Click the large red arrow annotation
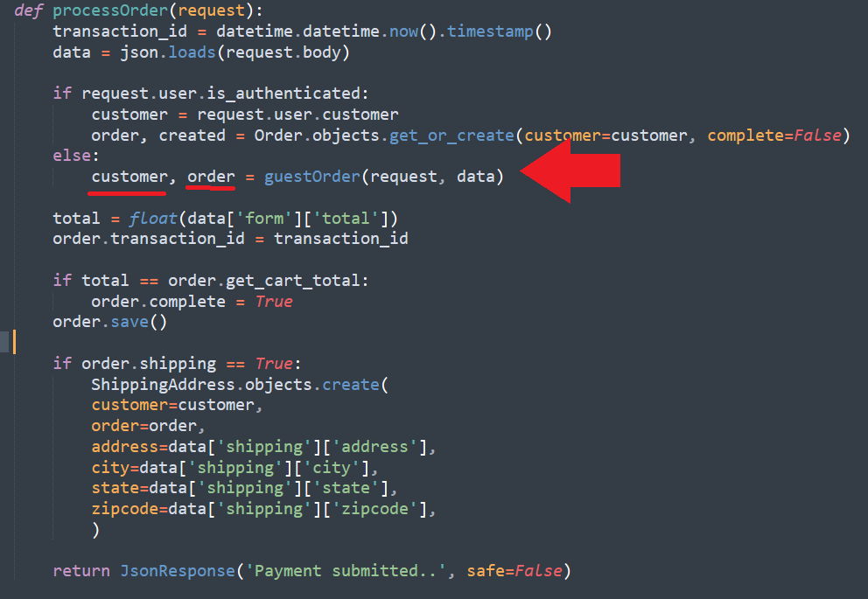Viewport: 868px width, 599px height. [x=570, y=171]
